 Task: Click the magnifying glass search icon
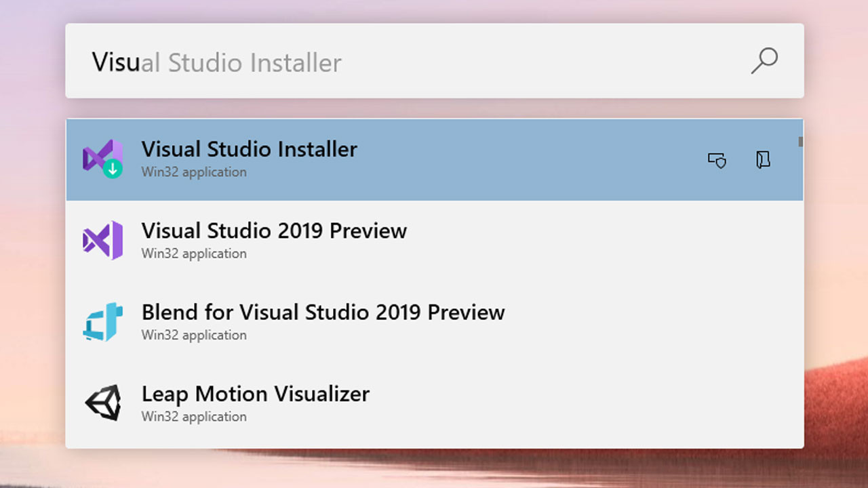(764, 61)
